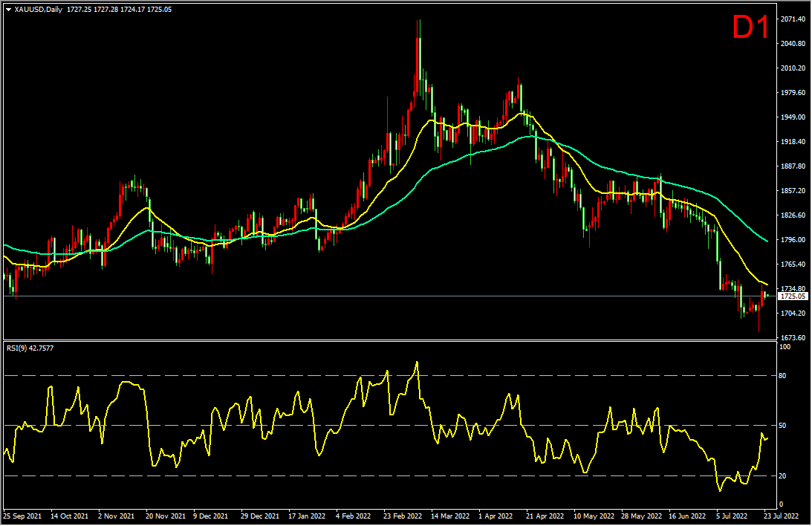Select the 14 Mar 2022 date label
The image size is (812, 526).
point(450,516)
